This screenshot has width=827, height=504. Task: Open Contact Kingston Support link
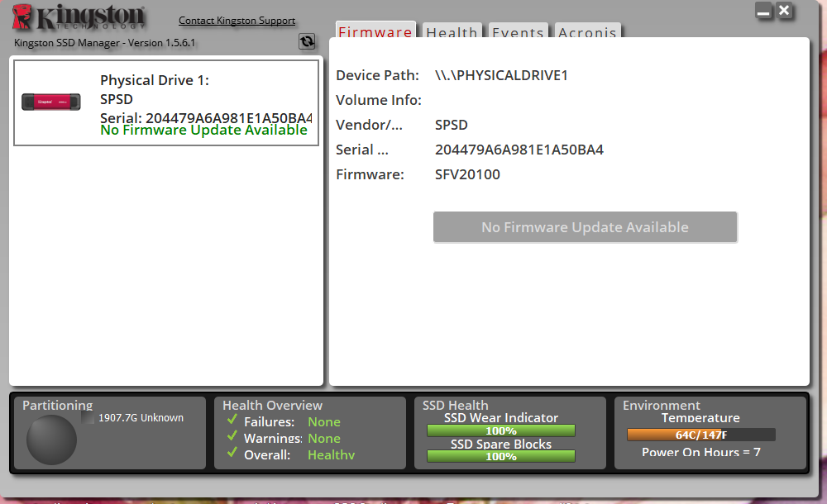pos(237,21)
